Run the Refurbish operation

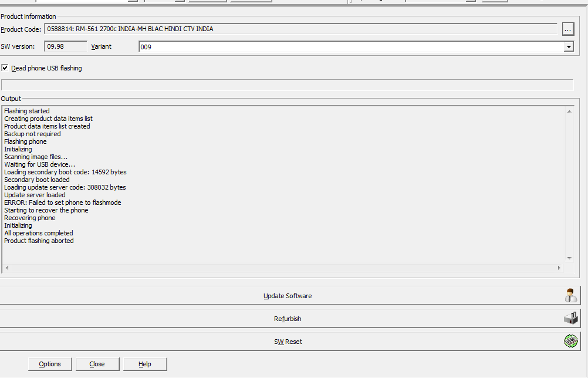coord(288,319)
